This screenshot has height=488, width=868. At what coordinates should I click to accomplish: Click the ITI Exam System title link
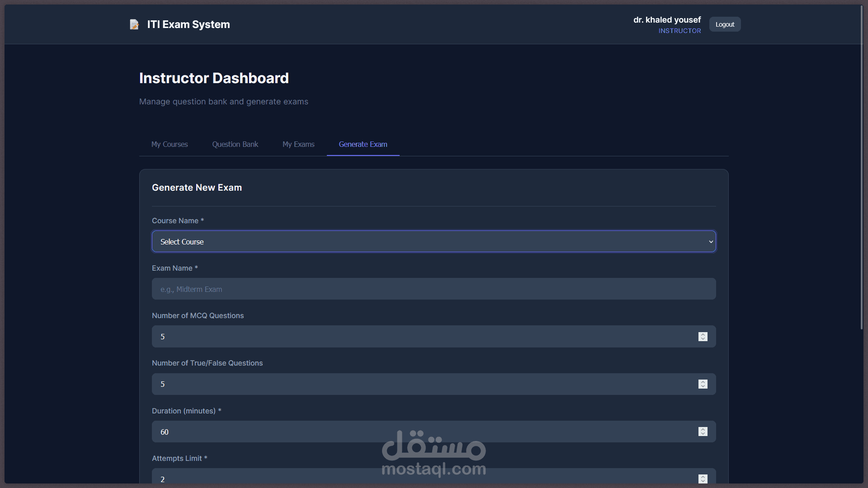189,24
